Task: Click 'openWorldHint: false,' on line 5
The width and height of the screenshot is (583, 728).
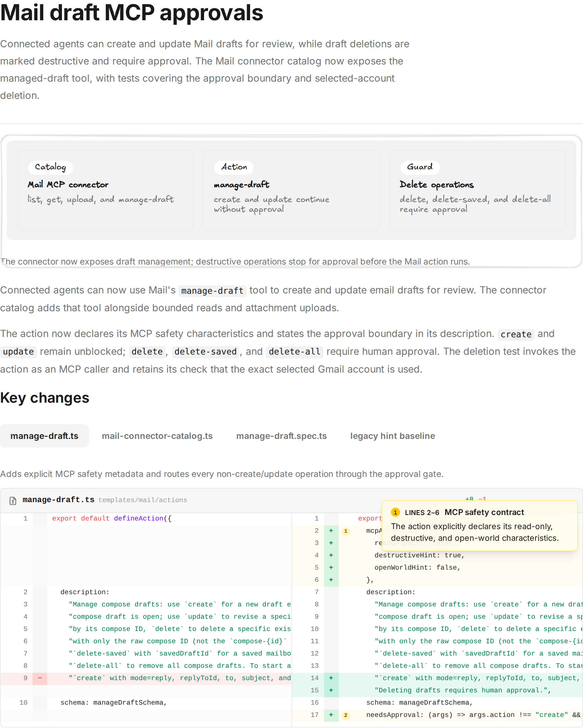Action: [x=418, y=567]
